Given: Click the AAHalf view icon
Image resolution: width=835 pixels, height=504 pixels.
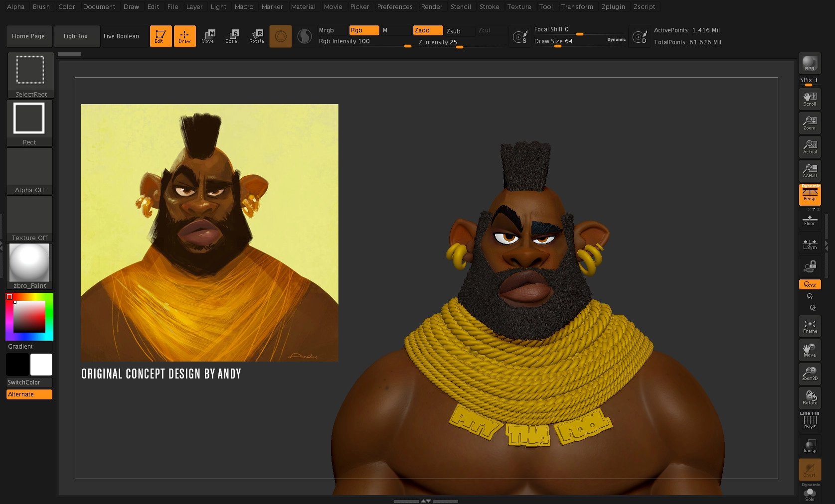Looking at the screenshot, I should 810,171.
